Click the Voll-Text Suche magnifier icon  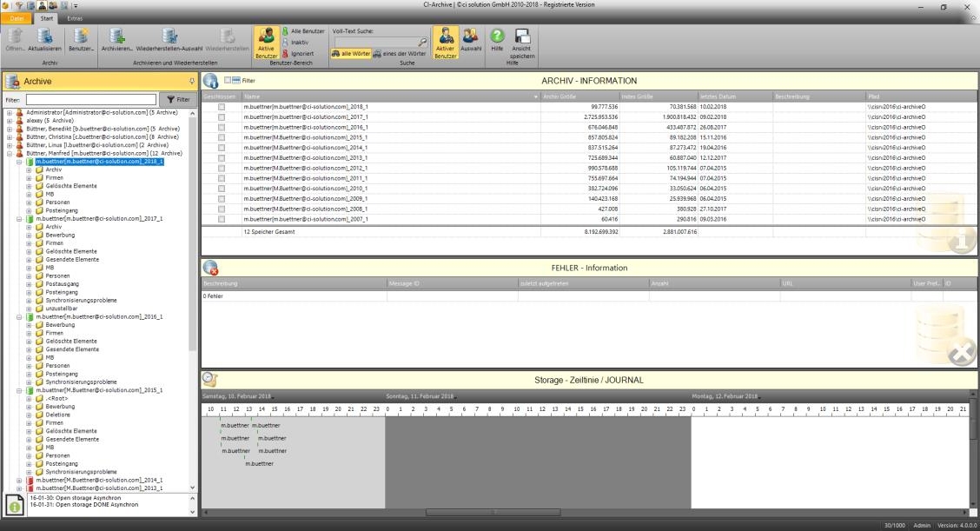pyautogui.click(x=422, y=43)
